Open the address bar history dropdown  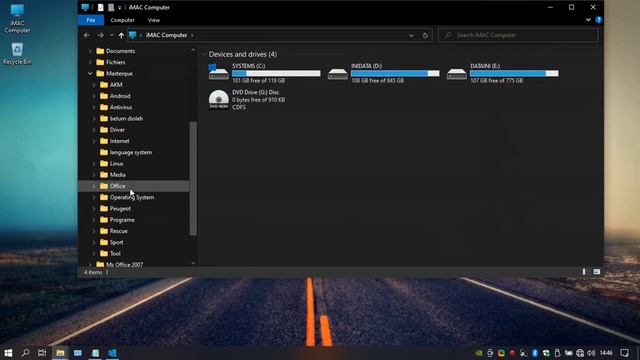[411, 36]
